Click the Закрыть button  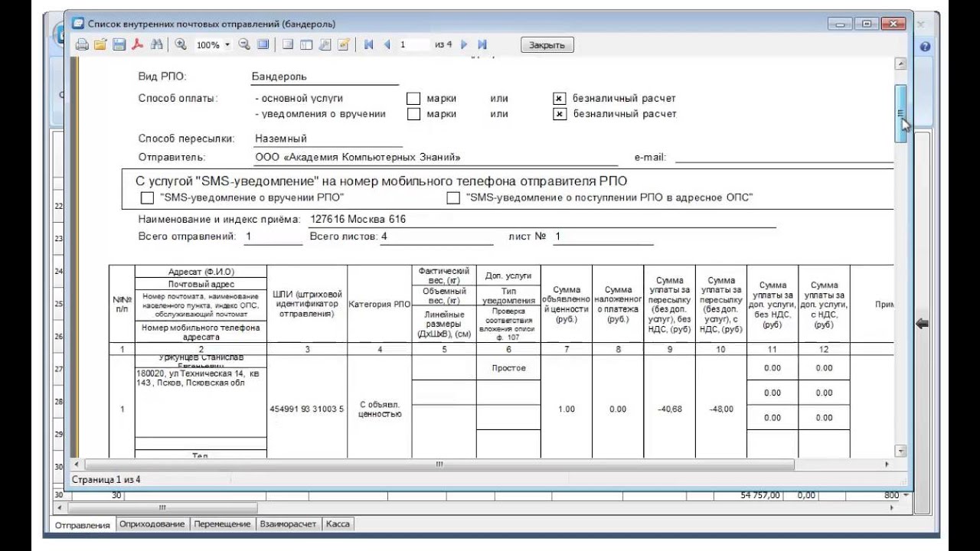coord(547,45)
